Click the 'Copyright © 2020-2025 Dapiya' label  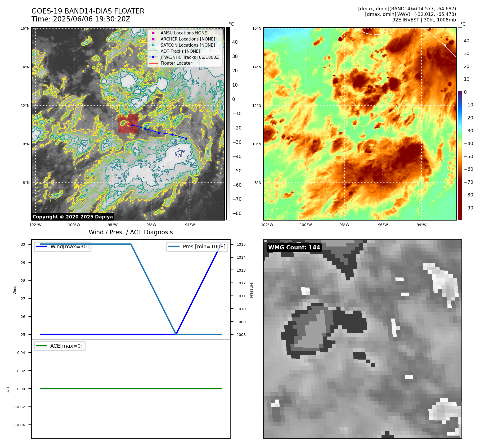73,217
